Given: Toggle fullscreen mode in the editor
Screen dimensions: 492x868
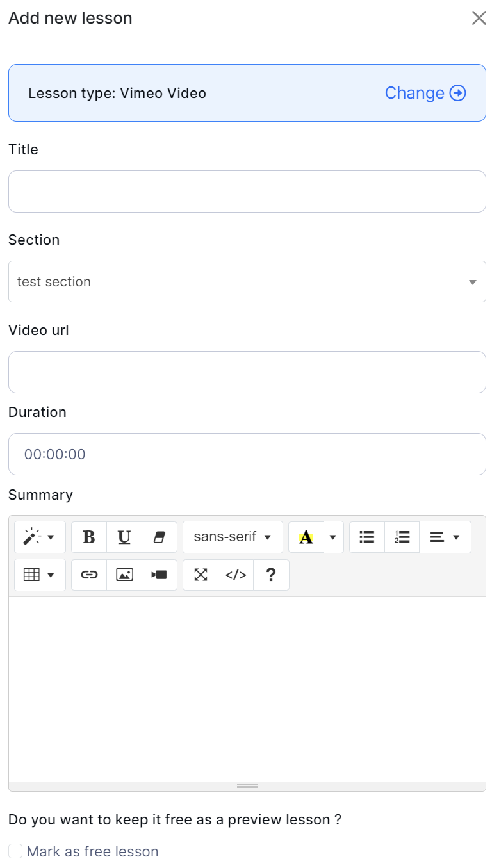Looking at the screenshot, I should point(201,575).
